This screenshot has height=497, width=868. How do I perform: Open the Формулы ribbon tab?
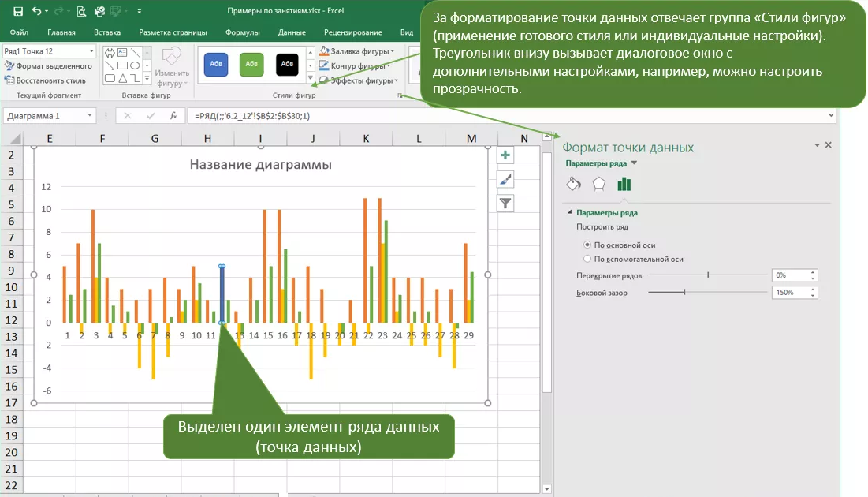243,32
